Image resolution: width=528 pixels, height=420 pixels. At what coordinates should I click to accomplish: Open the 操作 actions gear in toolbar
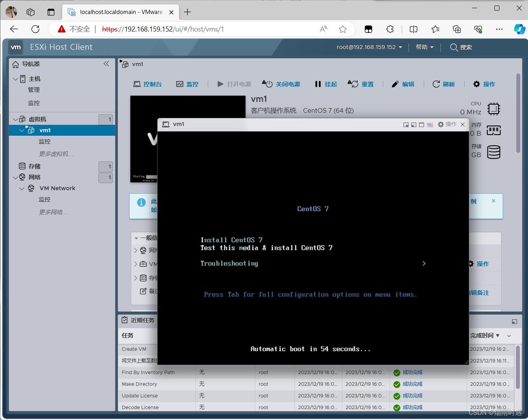pos(484,84)
